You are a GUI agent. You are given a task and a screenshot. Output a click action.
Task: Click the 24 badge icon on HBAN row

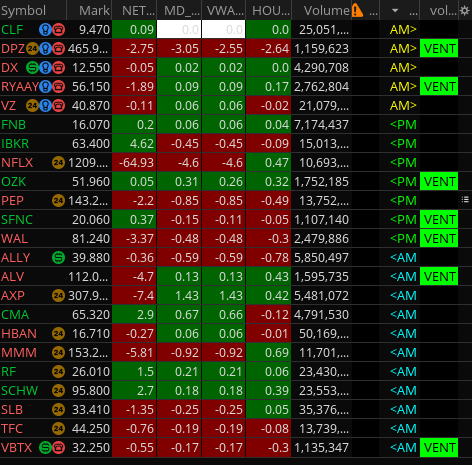[58, 334]
